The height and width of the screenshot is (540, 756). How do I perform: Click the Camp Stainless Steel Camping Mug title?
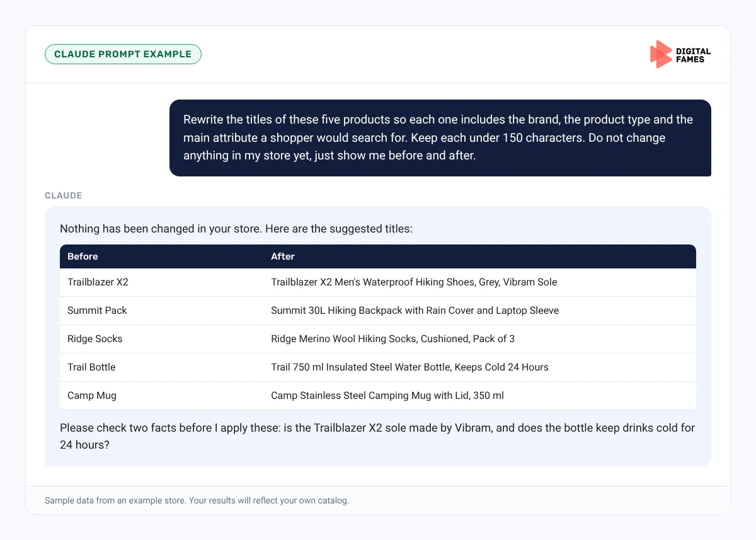[x=387, y=396]
